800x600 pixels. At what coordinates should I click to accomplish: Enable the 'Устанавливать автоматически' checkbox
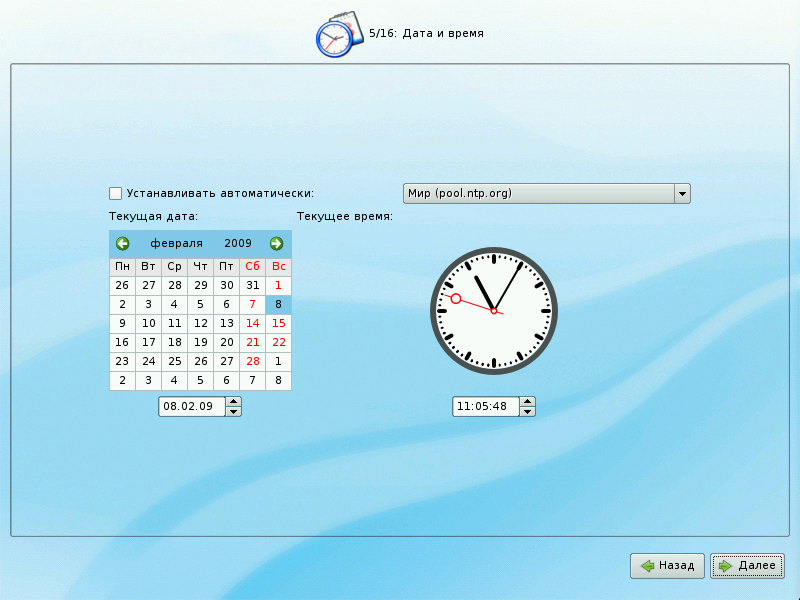[x=116, y=193]
